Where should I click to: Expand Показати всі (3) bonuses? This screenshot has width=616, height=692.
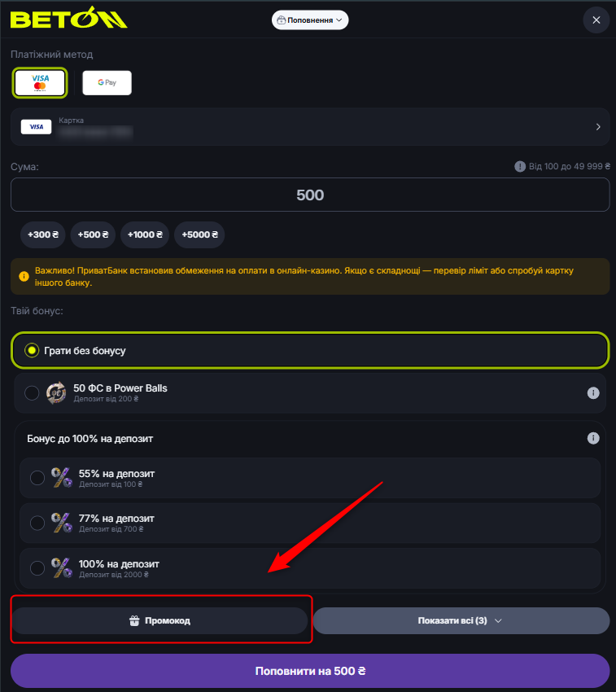coord(461,620)
